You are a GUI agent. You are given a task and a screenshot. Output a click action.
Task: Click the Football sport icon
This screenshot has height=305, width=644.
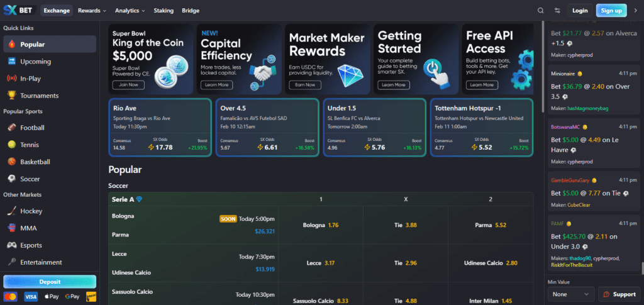(x=12, y=128)
